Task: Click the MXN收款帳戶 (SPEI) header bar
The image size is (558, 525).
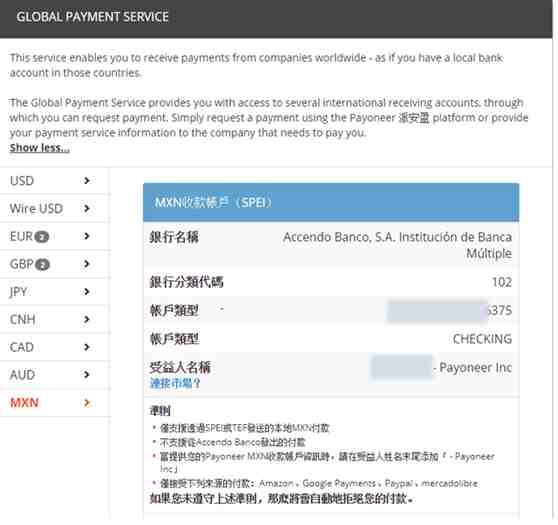Action: tap(331, 203)
